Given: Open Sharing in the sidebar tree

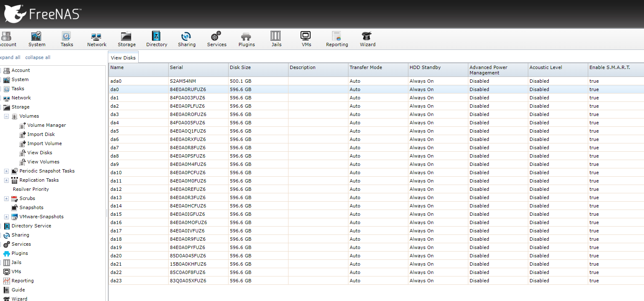Looking at the screenshot, I should (x=20, y=235).
